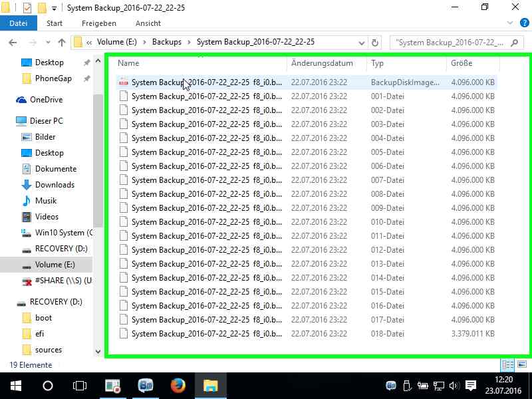532x399 pixels.
Task: Open #SHARE network drive in sidebar
Action: pyautogui.click(x=57, y=281)
